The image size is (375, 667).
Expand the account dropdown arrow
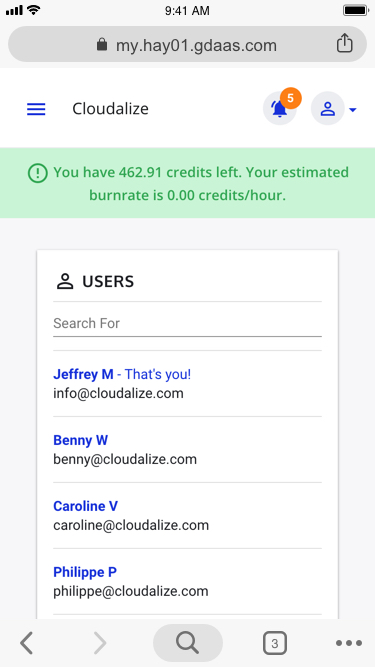tap(352, 110)
